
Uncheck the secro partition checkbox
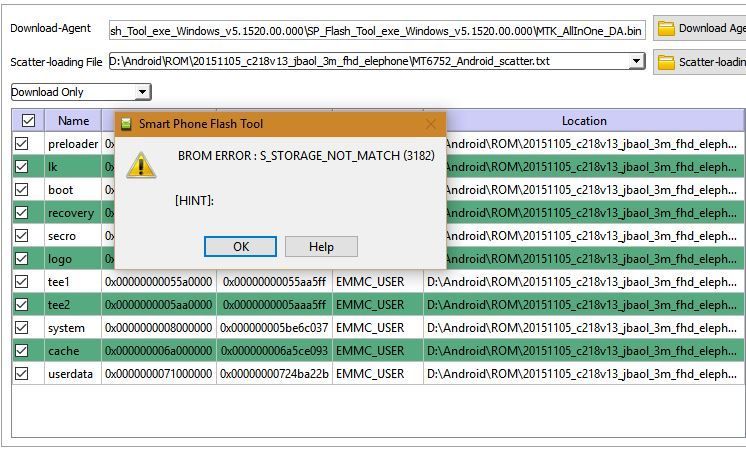pos(21,235)
